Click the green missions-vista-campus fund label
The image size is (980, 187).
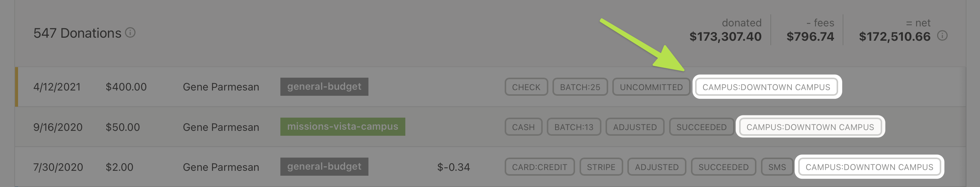click(342, 127)
